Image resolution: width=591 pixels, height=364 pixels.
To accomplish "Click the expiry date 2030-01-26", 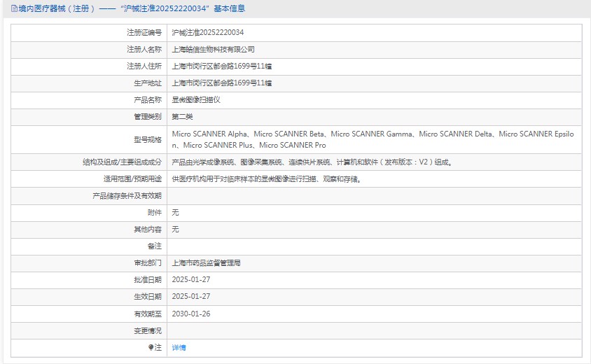I will click(x=191, y=314).
